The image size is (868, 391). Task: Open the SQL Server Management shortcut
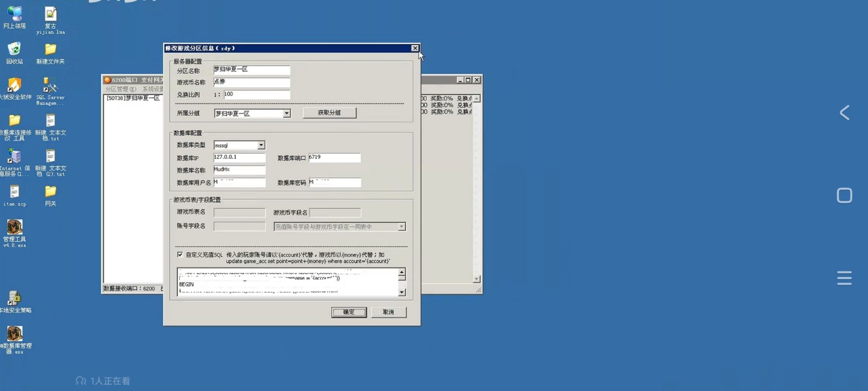[x=50, y=86]
